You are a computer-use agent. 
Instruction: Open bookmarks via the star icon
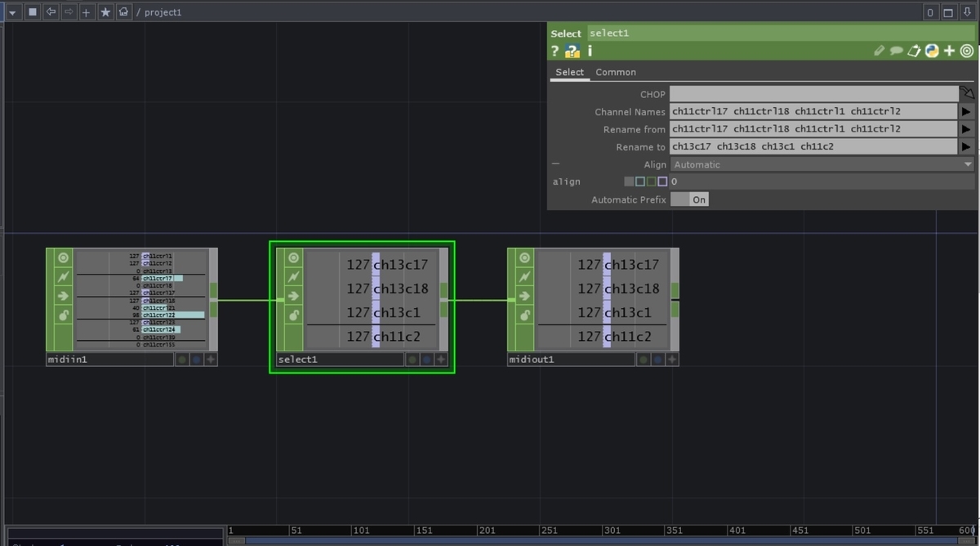click(105, 12)
